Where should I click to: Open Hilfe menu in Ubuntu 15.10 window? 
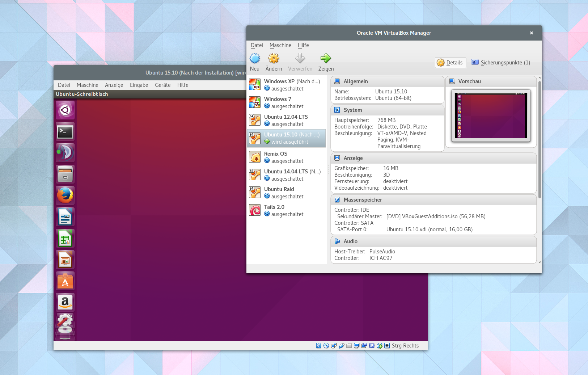pyautogui.click(x=183, y=85)
